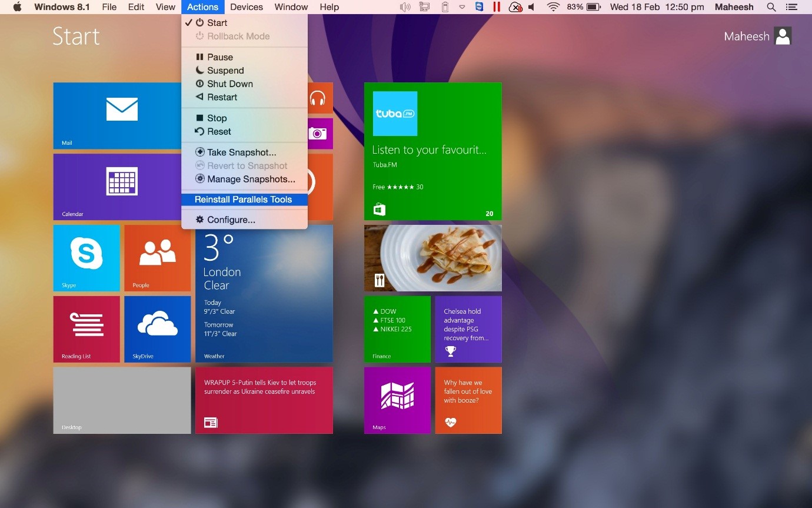Viewport: 812px width, 508px height.
Task: Open the battery status showing 83%
Action: click(584, 7)
